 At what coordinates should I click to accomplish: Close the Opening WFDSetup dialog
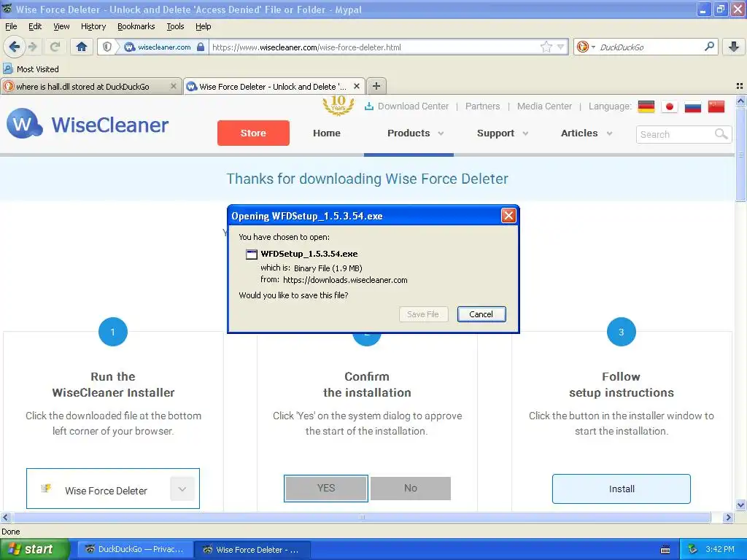(x=508, y=216)
